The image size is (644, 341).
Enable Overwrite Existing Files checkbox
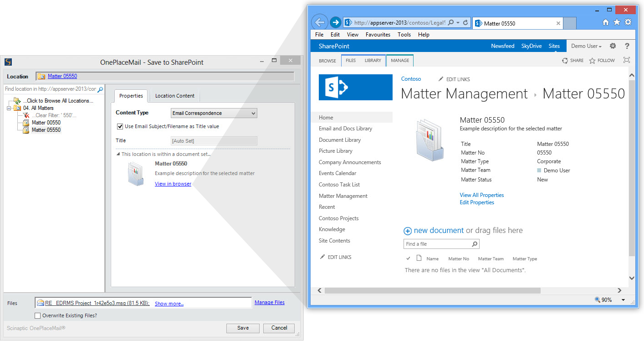point(37,315)
